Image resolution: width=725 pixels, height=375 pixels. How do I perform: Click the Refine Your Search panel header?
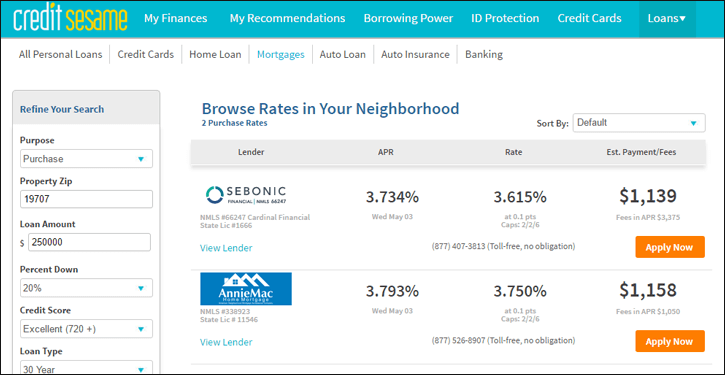(x=86, y=108)
